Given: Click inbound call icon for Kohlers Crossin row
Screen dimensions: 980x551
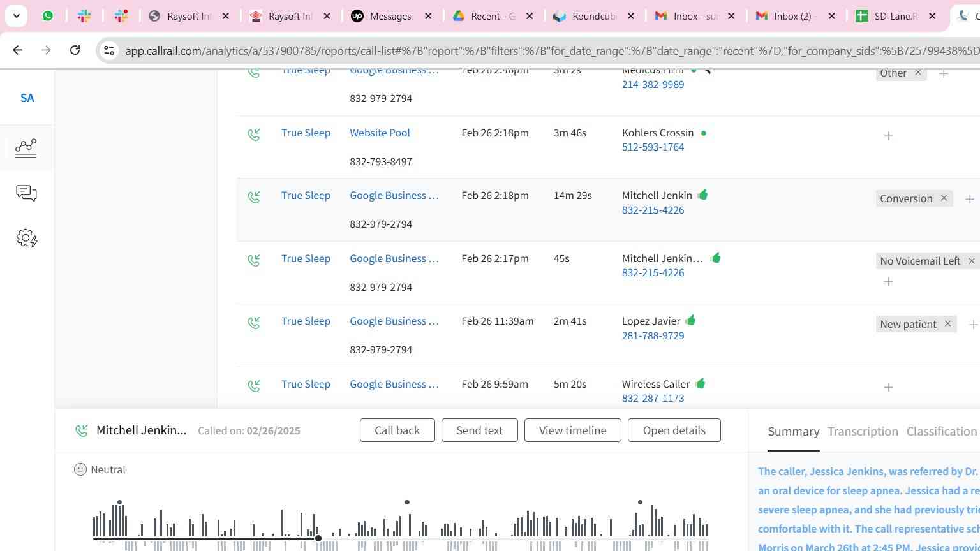Looking at the screenshot, I should pyautogui.click(x=254, y=135).
